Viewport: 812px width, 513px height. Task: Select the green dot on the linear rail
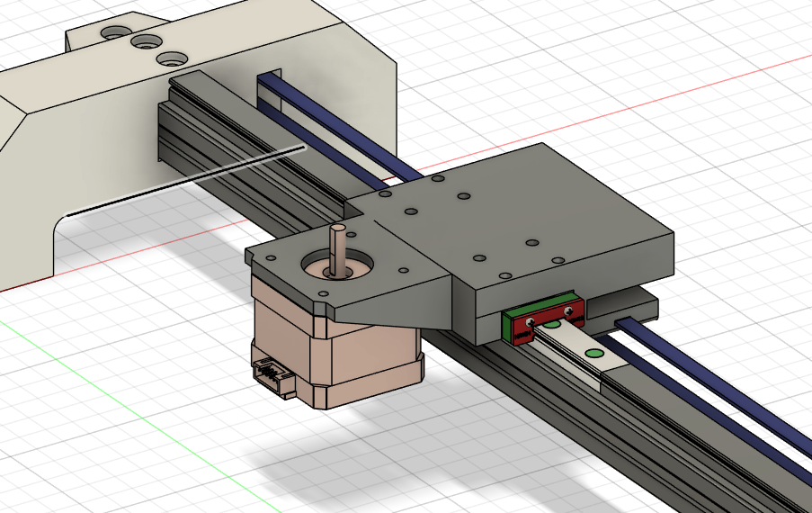[x=593, y=354]
